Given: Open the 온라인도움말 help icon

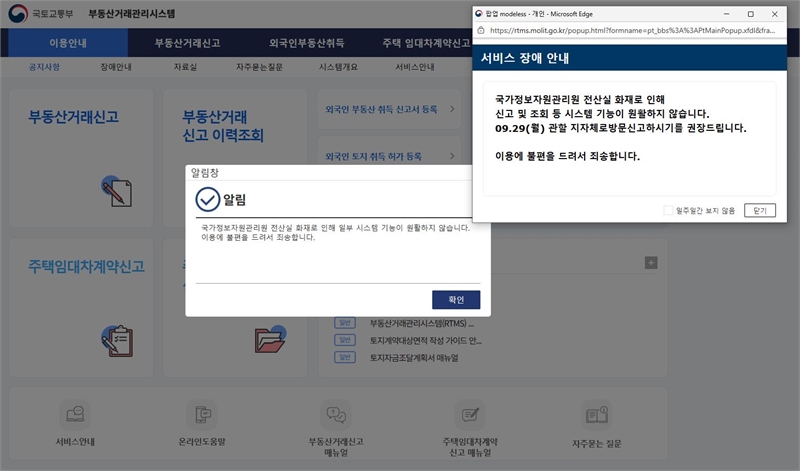Looking at the screenshot, I should 204,413.
